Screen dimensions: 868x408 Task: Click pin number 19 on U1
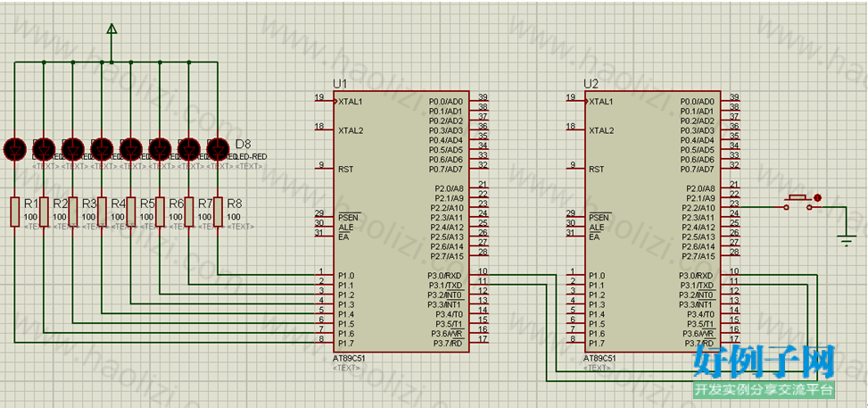[x=318, y=97]
